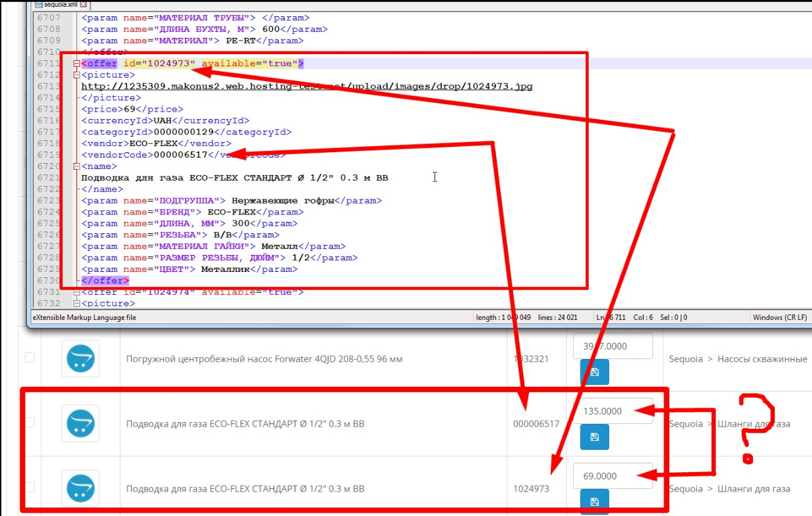Click category 'Sequoia > Насосы скважинные'
Screen dimensions: 812x516
click(x=738, y=359)
